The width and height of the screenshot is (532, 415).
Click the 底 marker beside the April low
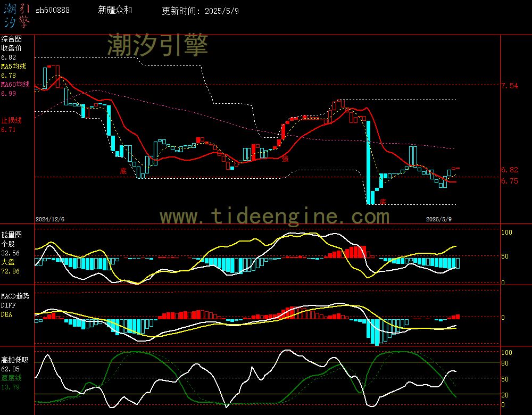(x=383, y=202)
